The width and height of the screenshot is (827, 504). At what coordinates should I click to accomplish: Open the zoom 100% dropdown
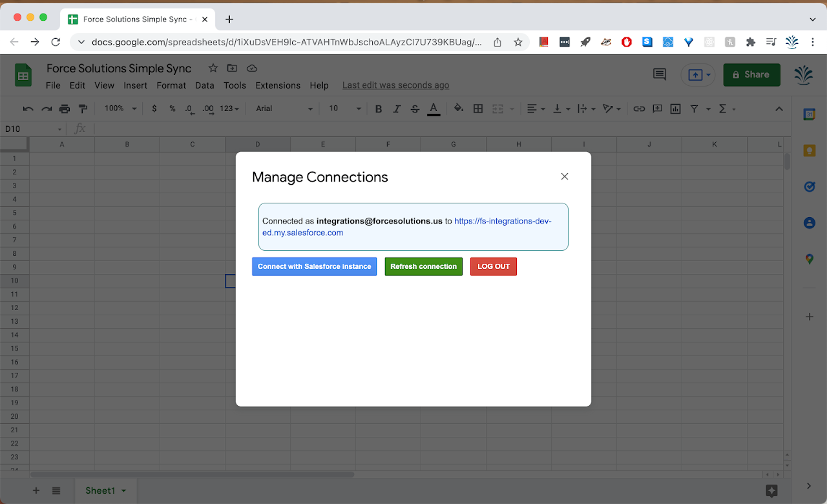pyautogui.click(x=121, y=109)
